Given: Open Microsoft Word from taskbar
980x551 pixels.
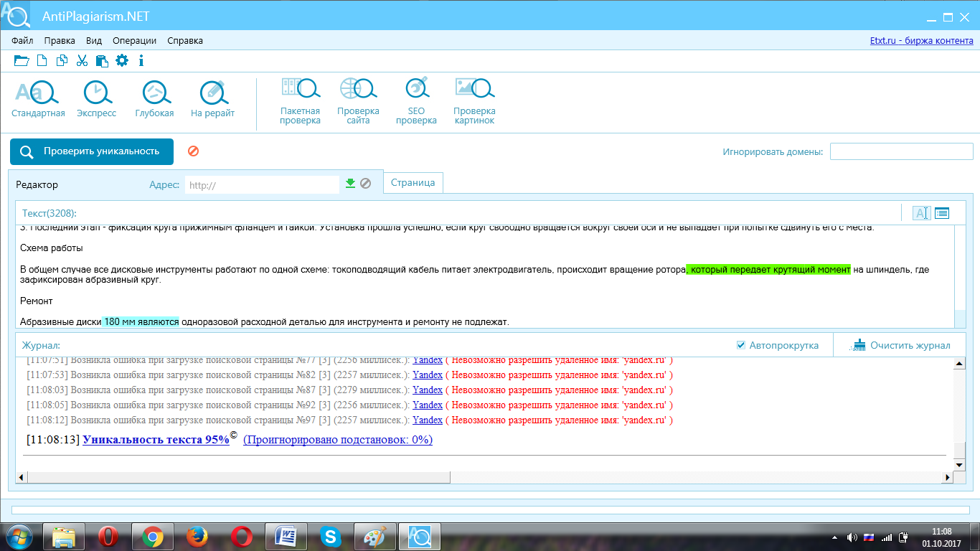Looking at the screenshot, I should [286, 537].
